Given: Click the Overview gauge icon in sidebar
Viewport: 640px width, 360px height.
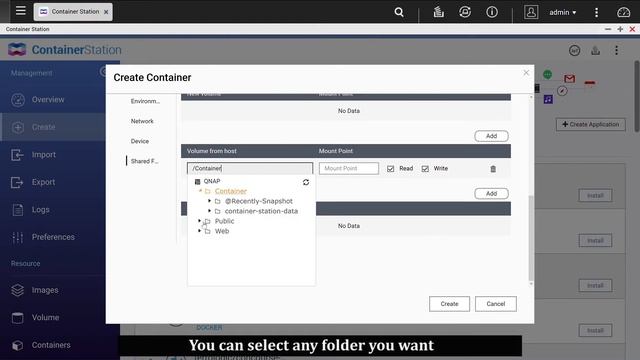Looking at the screenshot, I should 18,100.
